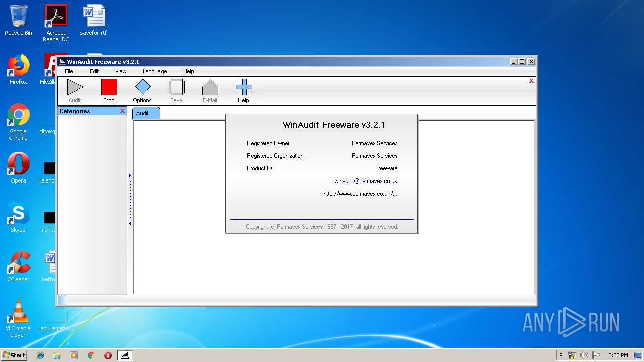Viewport: 644px width, 362px height.
Task: Show hidden system tray icons
Action: pos(561,355)
